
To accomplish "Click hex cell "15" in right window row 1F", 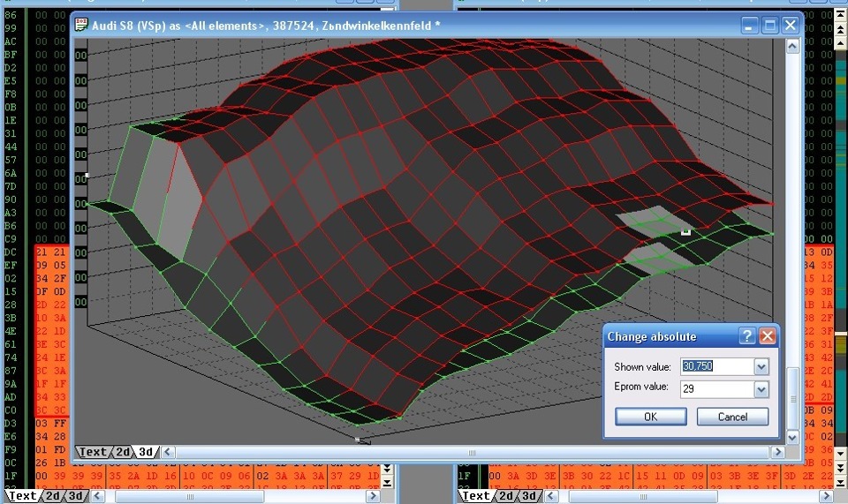I will click(642, 476).
